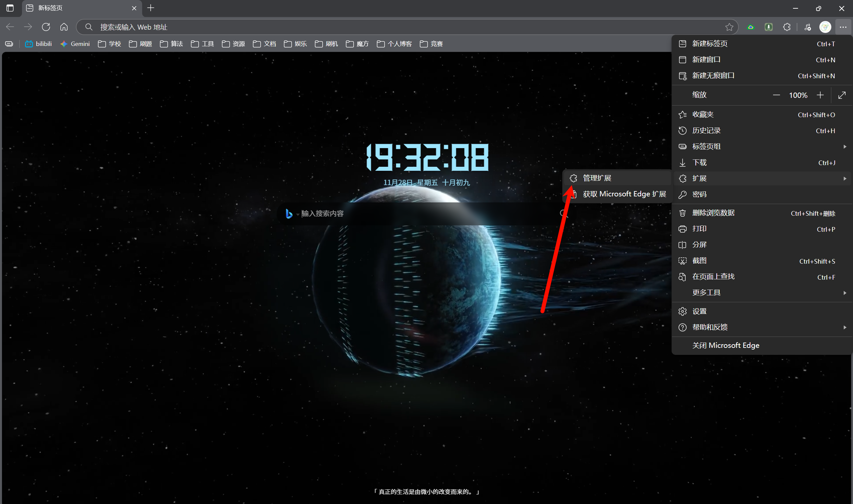
Task: Click the favorites star in address bar
Action: 729,27
